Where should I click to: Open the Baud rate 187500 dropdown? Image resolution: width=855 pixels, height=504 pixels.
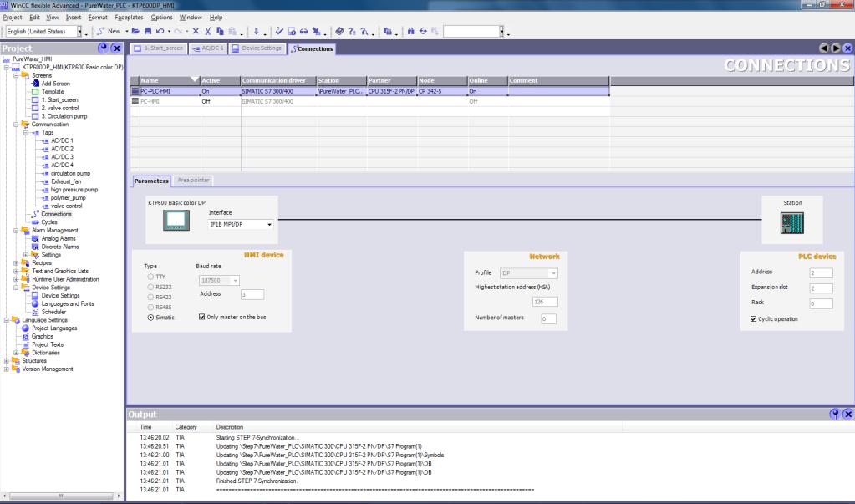click(x=235, y=280)
